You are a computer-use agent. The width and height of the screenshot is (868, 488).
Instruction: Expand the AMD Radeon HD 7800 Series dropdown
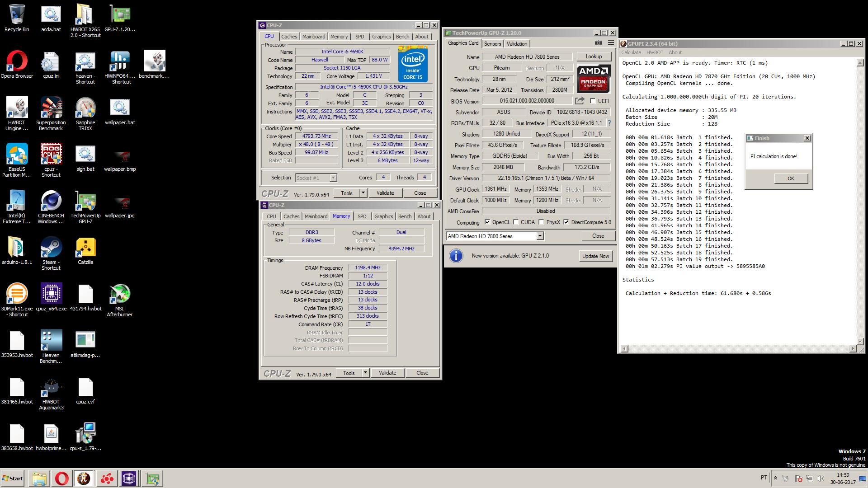coord(540,236)
